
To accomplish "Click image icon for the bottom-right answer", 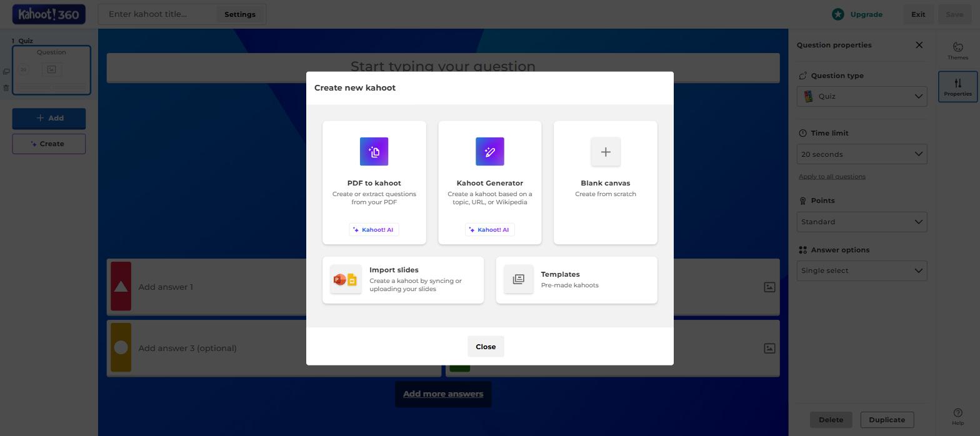I will [x=769, y=348].
